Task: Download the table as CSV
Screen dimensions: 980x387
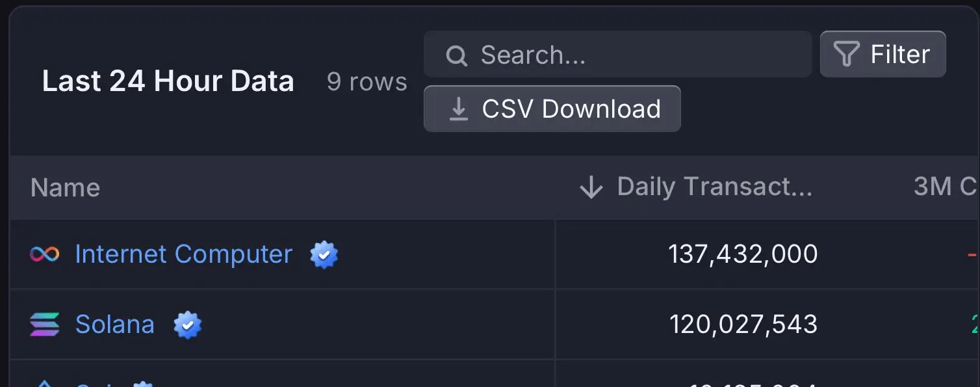Action: pos(552,109)
